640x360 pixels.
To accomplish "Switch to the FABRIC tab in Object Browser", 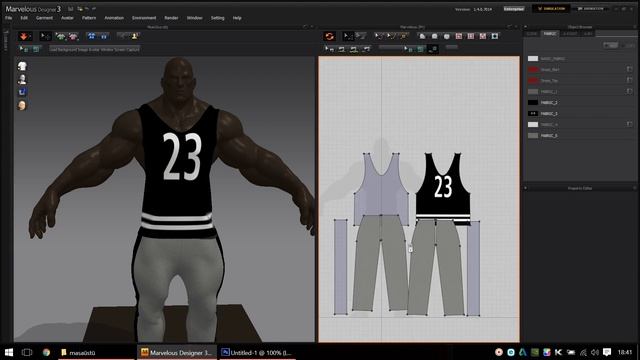I will click(x=549, y=33).
